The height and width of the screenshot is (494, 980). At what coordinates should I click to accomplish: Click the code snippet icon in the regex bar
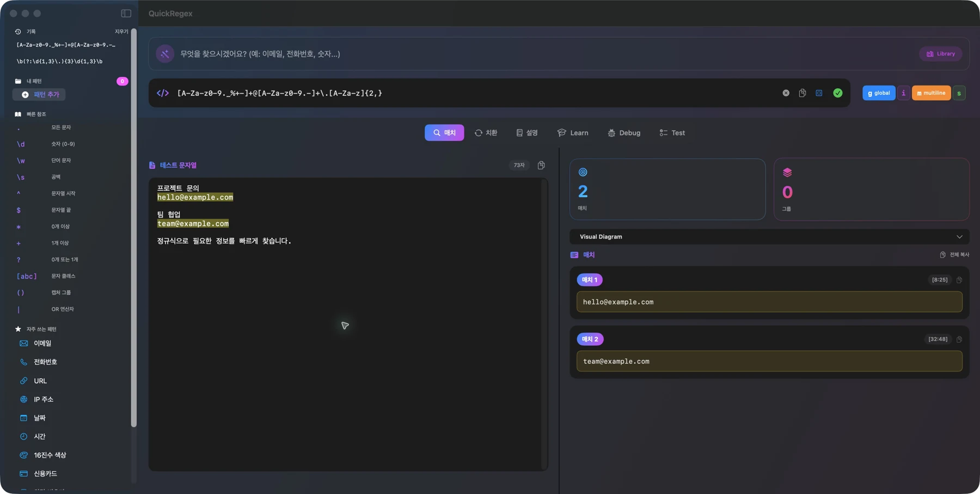click(x=819, y=93)
